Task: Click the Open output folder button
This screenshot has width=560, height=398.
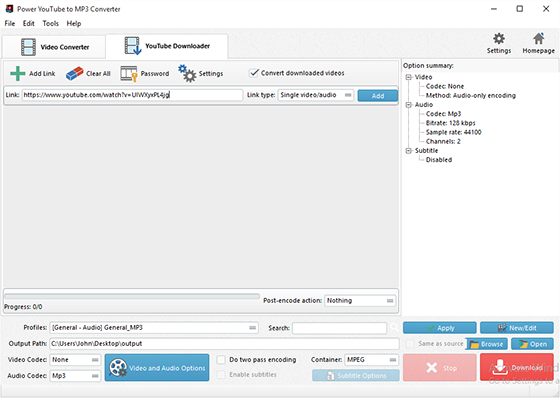Action: coord(532,344)
